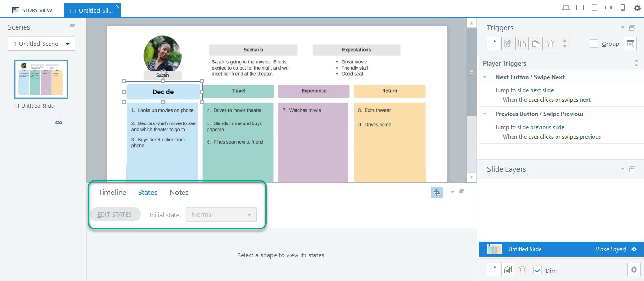The width and height of the screenshot is (644, 281).
Task: Open layer properties gear icon
Action: [x=634, y=270]
